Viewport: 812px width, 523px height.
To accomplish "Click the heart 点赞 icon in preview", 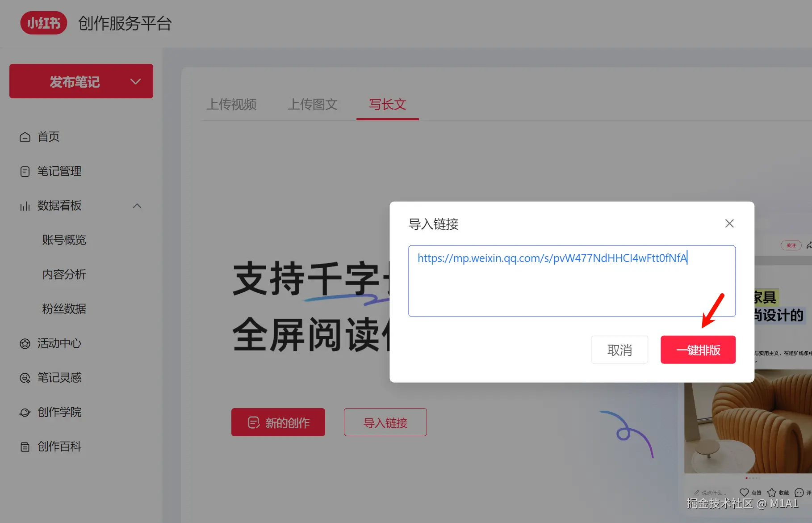I will pyautogui.click(x=744, y=493).
